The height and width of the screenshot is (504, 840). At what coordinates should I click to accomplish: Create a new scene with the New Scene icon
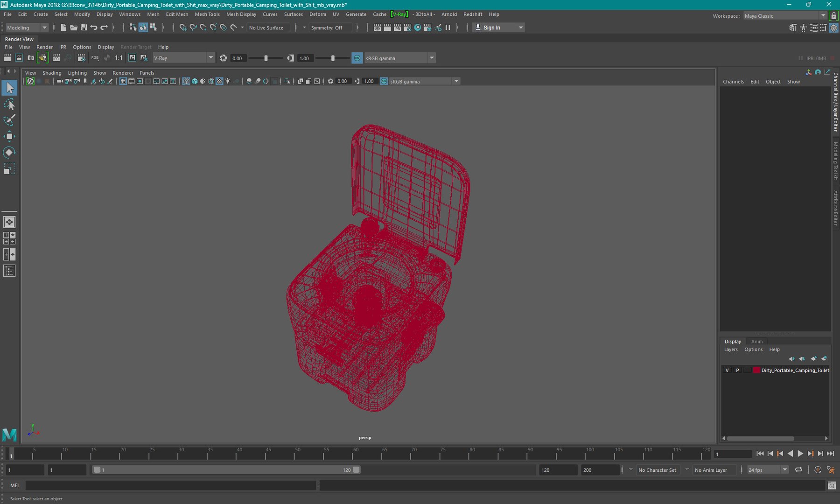pyautogui.click(x=63, y=28)
